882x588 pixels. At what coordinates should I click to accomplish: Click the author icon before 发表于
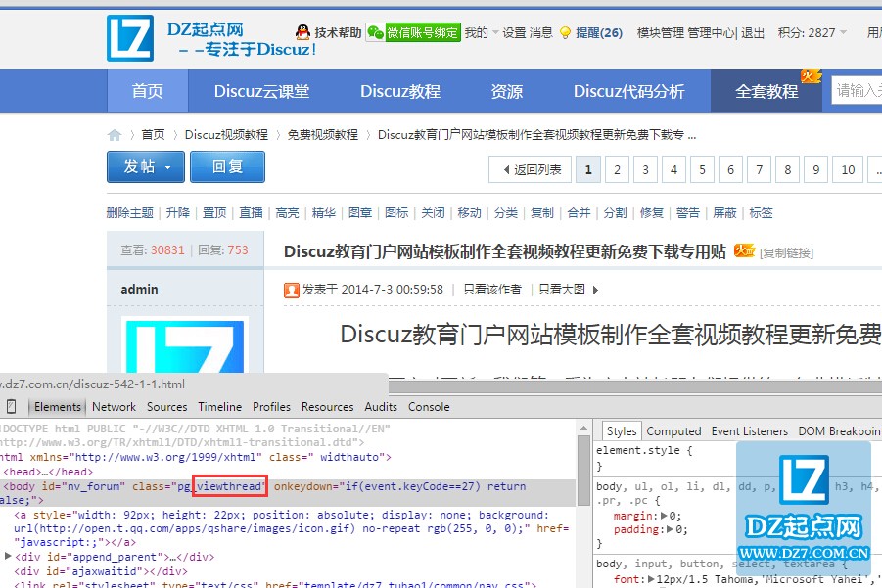coord(292,290)
